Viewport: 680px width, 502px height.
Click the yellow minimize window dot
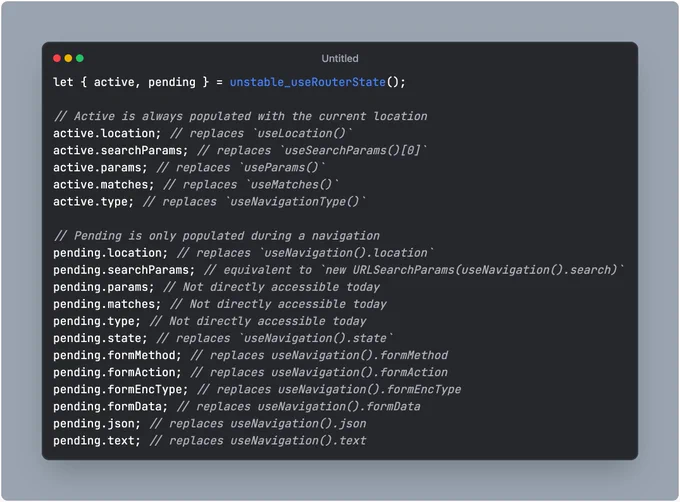pos(69,58)
